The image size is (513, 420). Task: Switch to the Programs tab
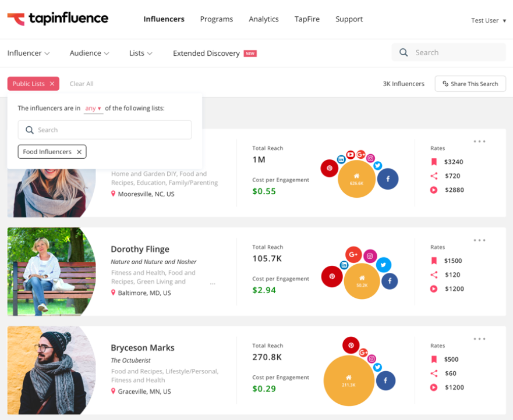coord(216,19)
